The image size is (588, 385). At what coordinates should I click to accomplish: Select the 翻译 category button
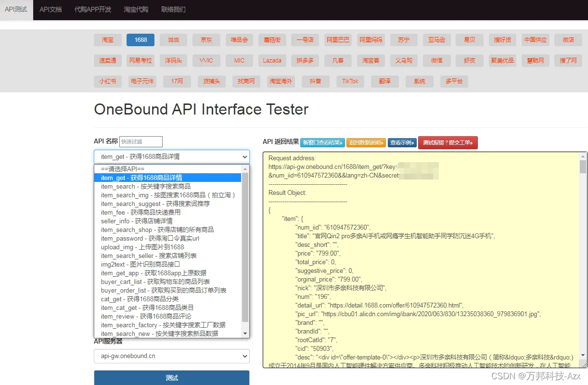coord(385,81)
